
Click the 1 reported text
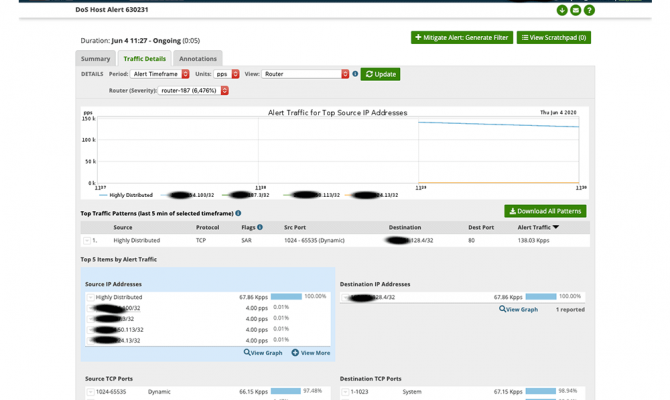[570, 309]
